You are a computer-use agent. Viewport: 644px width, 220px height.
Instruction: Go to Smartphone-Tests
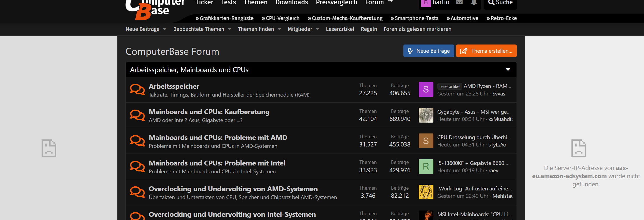coord(414,18)
